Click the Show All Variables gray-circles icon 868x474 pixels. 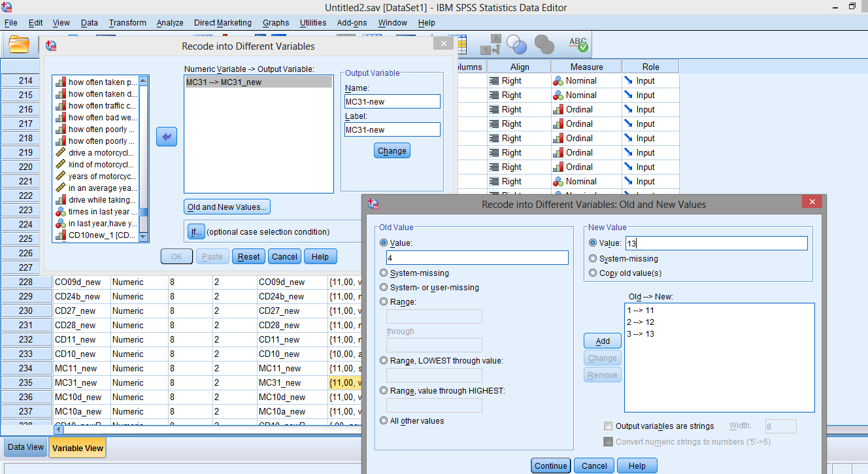(544, 44)
